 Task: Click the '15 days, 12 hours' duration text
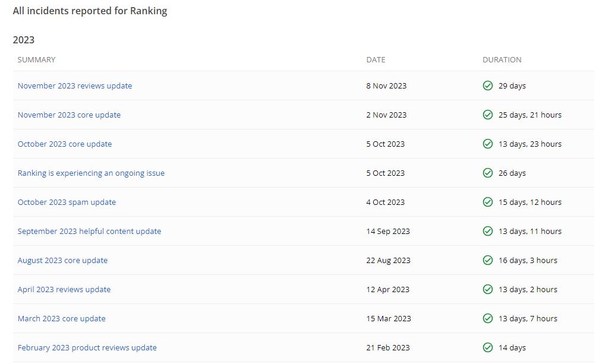pos(530,202)
